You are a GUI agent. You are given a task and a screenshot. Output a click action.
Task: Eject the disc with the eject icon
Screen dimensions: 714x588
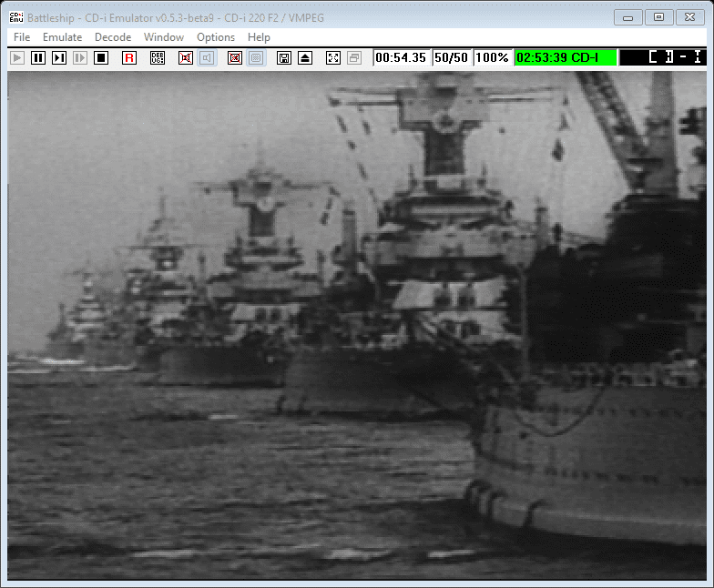305,57
